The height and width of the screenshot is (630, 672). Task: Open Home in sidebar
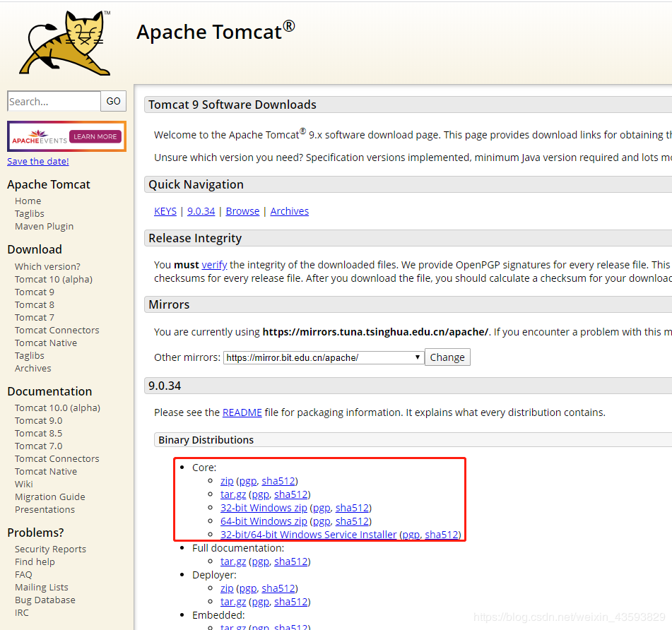[28, 201]
